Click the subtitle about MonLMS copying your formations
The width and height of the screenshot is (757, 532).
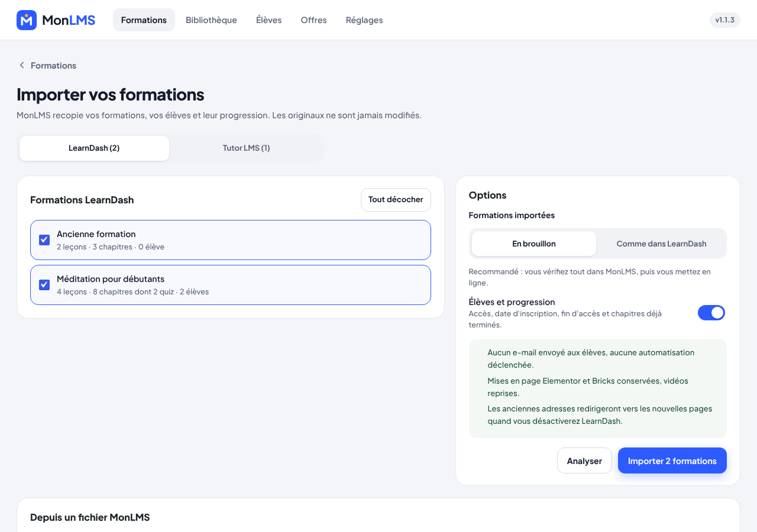[x=219, y=115]
